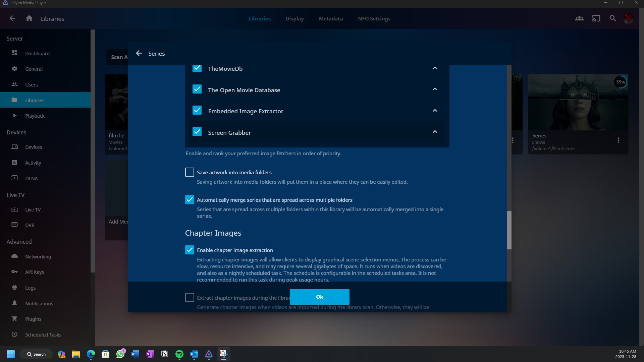Open the Series library three-dot menu
The height and width of the screenshot is (362, 644).
point(619,140)
